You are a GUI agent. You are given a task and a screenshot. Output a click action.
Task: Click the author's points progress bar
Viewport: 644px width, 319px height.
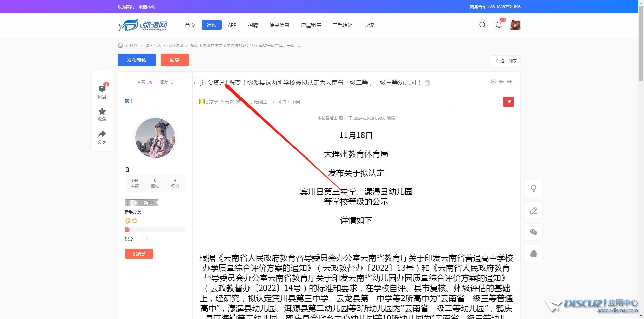155,230
